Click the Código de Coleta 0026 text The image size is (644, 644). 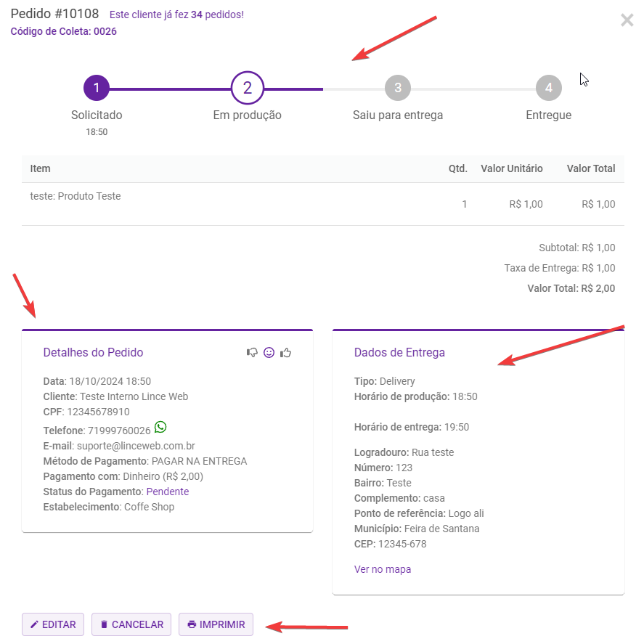tap(63, 31)
